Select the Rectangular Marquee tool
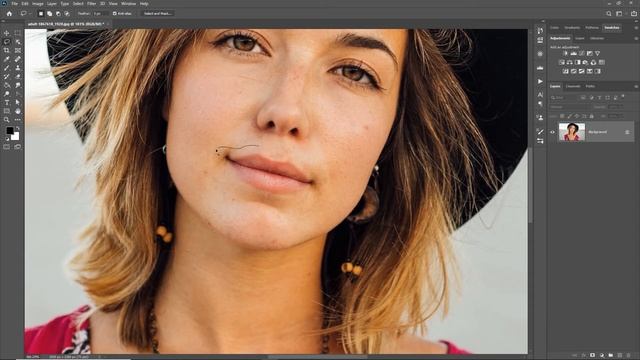Viewport: 640px width, 360px height. (18, 33)
